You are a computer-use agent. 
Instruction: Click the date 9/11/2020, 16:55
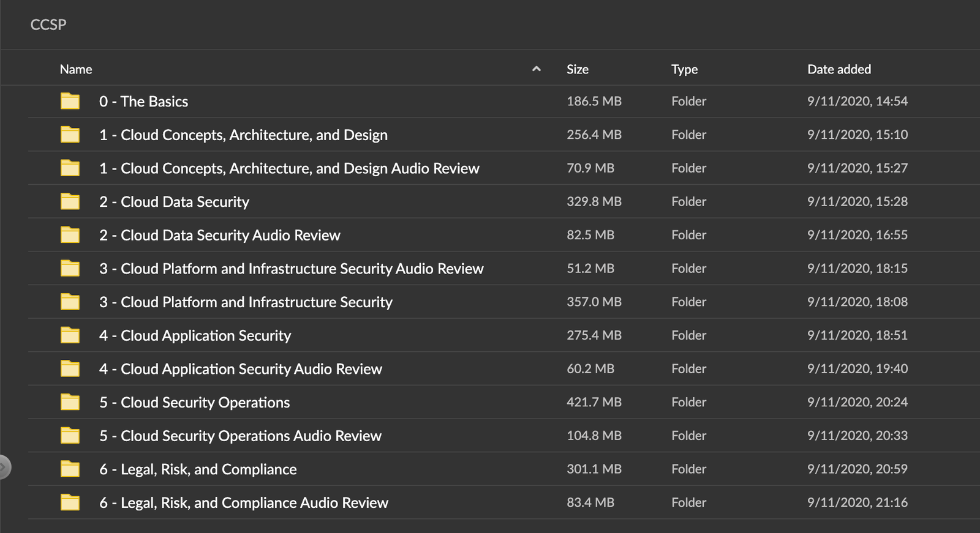[858, 235]
